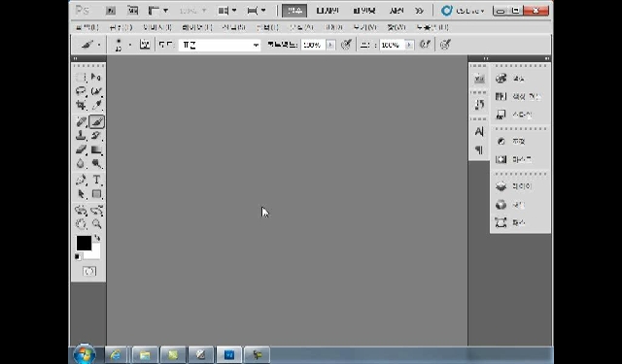Select the Blur tool

pos(81,163)
